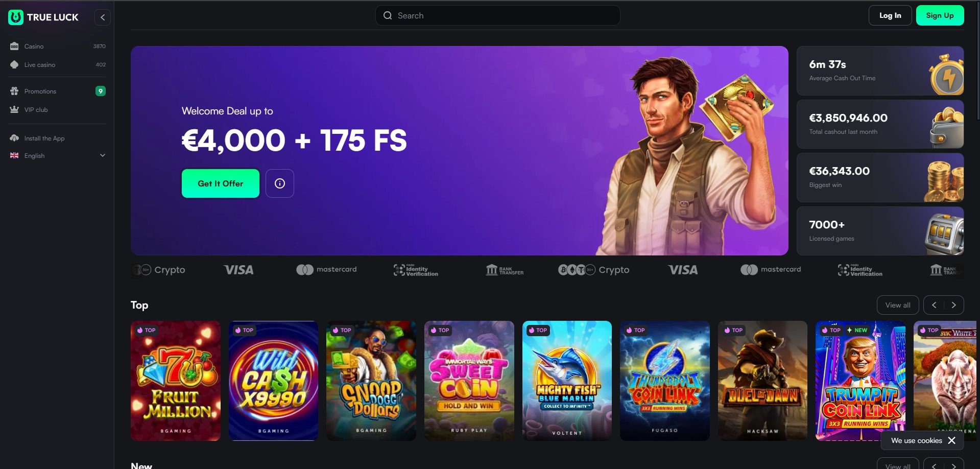Open the Snoop Dogg Dollars game thumbnail

(x=371, y=381)
